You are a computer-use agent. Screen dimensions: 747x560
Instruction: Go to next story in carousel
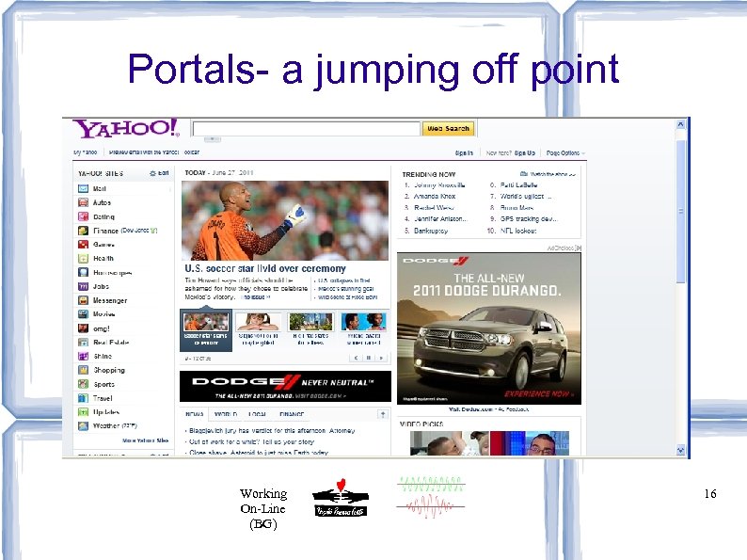(x=381, y=358)
